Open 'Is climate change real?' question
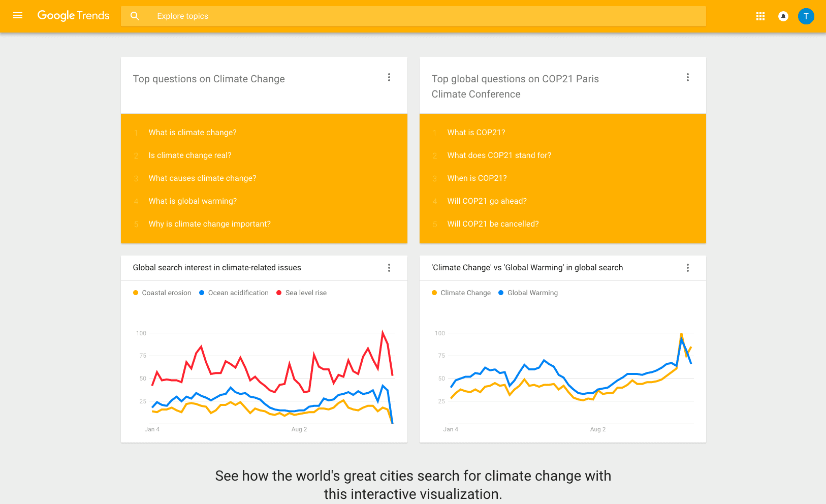Image resolution: width=826 pixels, height=504 pixels. point(190,155)
